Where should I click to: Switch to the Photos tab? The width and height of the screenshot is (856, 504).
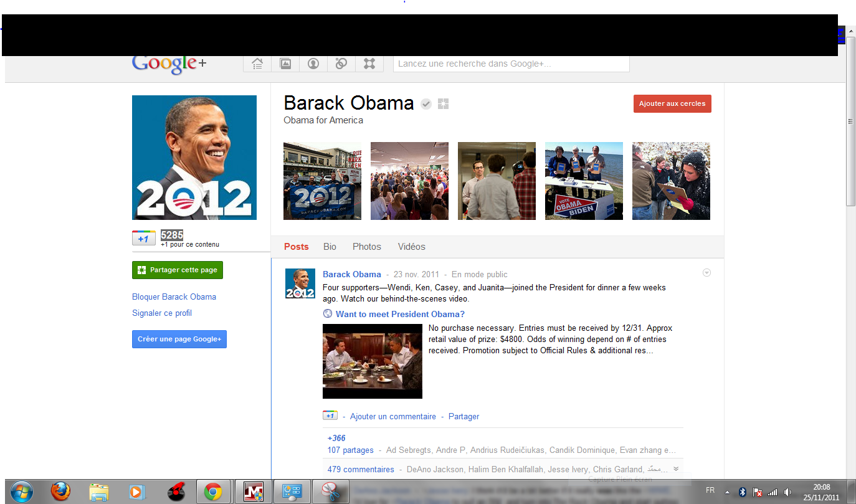(367, 247)
